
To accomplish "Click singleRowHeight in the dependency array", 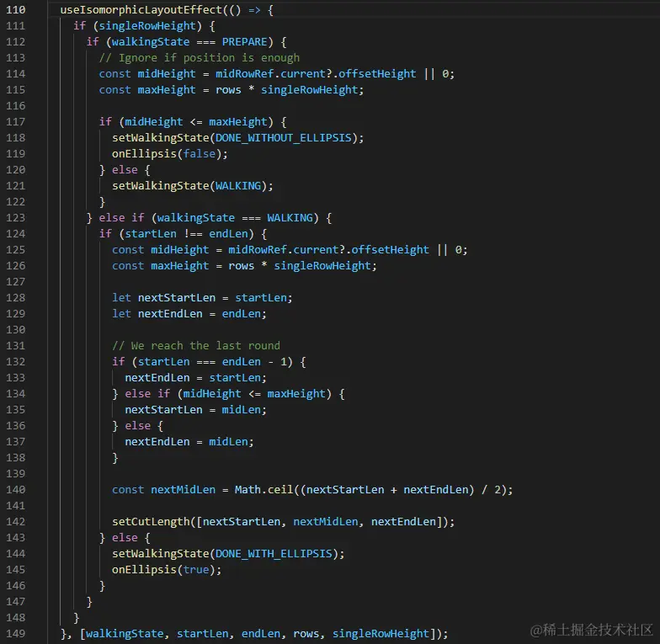I will coord(381,633).
